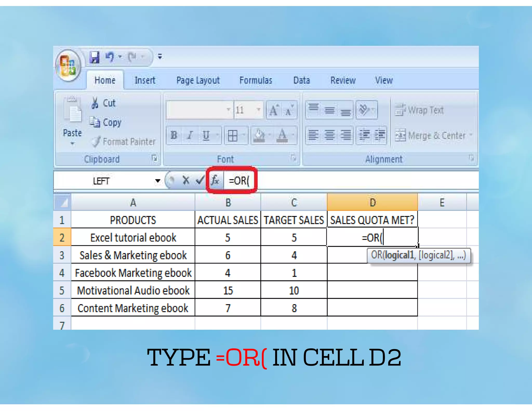Select column D header
Viewport: 532px width, 411px height.
pyautogui.click(x=372, y=202)
